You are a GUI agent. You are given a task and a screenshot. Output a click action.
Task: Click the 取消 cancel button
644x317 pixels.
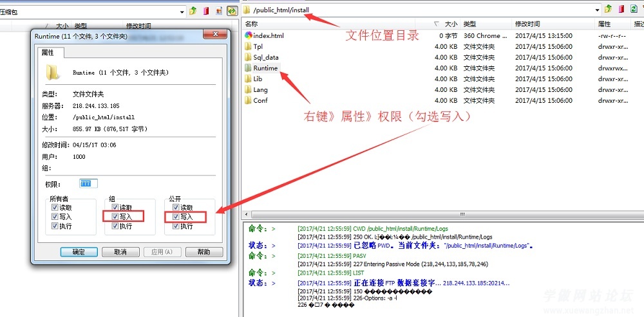click(x=119, y=252)
